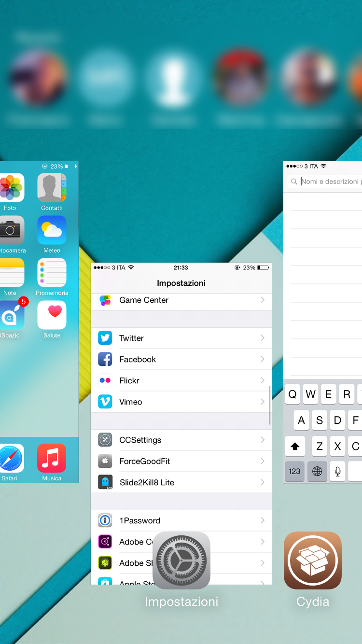Tap the Twitter icon in Settings
The image size is (362, 644).
(x=105, y=338)
